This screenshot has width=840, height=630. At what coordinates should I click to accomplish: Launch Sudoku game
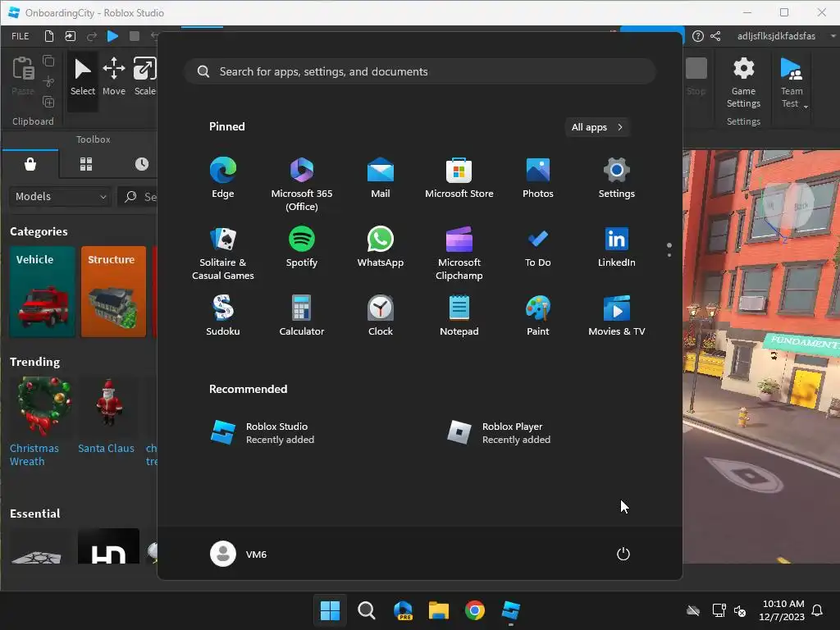coord(223,316)
